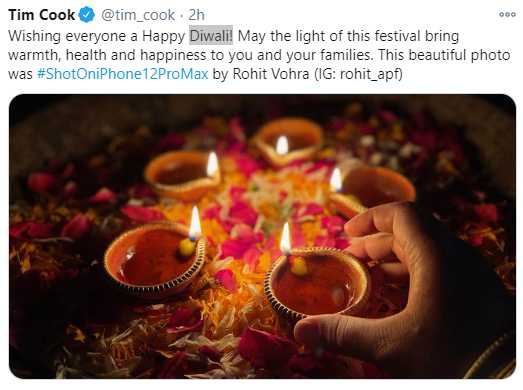Click the topmost lit diya in photo

pyautogui.click(x=289, y=142)
